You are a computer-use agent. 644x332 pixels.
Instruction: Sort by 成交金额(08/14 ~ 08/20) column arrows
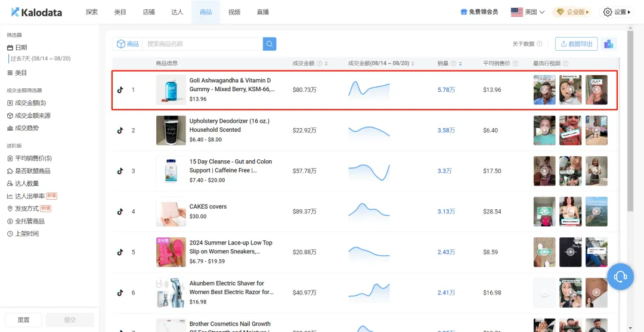tap(413, 64)
